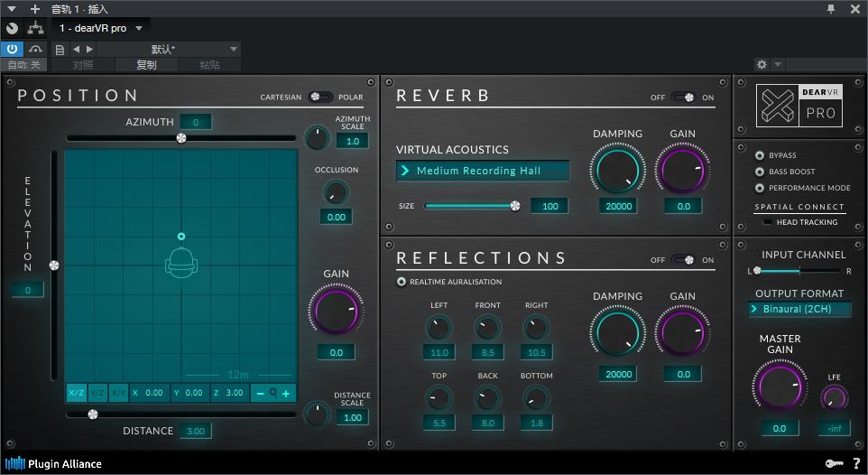Image resolution: width=868 pixels, height=475 pixels.
Task: Enable Realtime Auralisation
Action: pyautogui.click(x=402, y=282)
